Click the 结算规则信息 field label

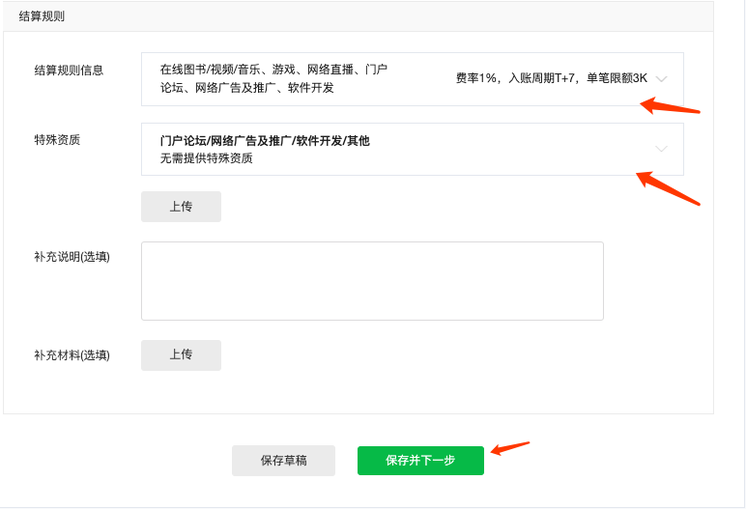pyautogui.click(x=69, y=70)
